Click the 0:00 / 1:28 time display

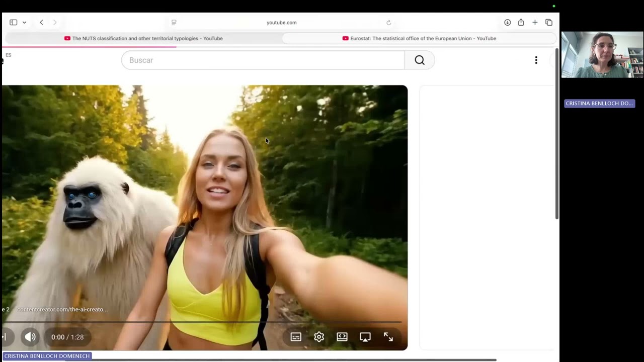tap(67, 337)
